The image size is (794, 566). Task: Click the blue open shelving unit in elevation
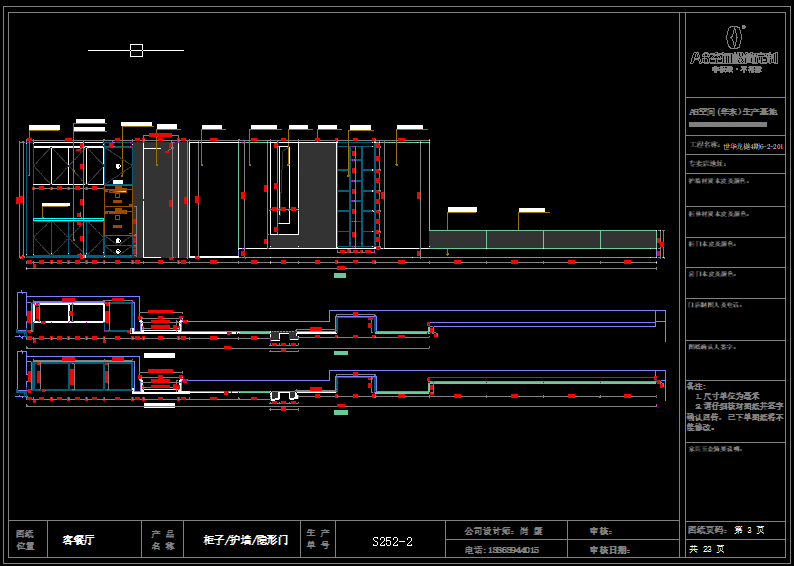click(358, 195)
